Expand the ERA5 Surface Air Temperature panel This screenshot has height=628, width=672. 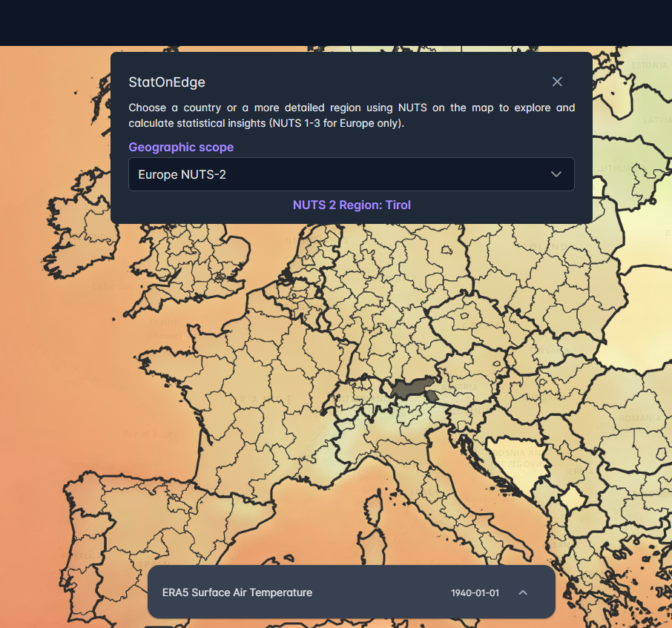(x=523, y=592)
